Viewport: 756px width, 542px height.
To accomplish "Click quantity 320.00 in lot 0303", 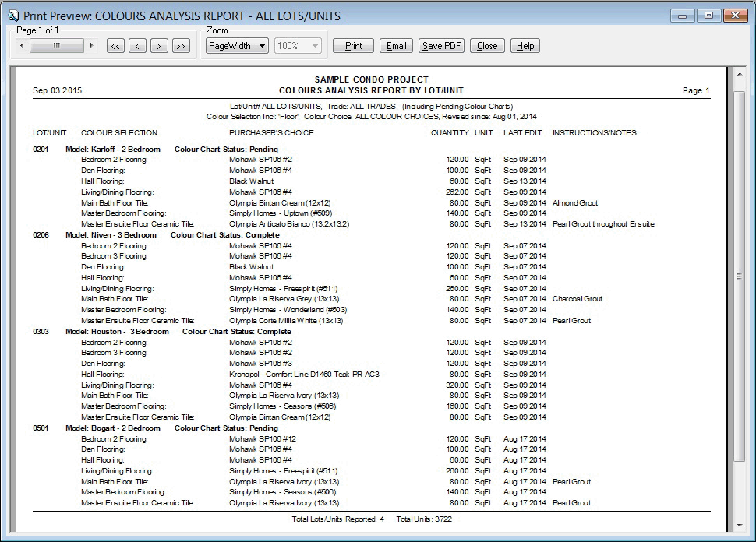I will pyautogui.click(x=457, y=385).
